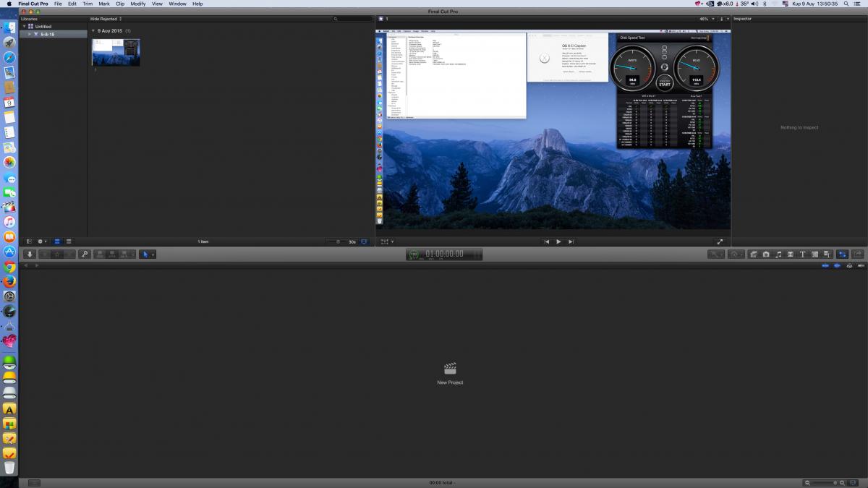The height and width of the screenshot is (488, 868).
Task: Switch browser to filmstrip view
Action: 58,241
